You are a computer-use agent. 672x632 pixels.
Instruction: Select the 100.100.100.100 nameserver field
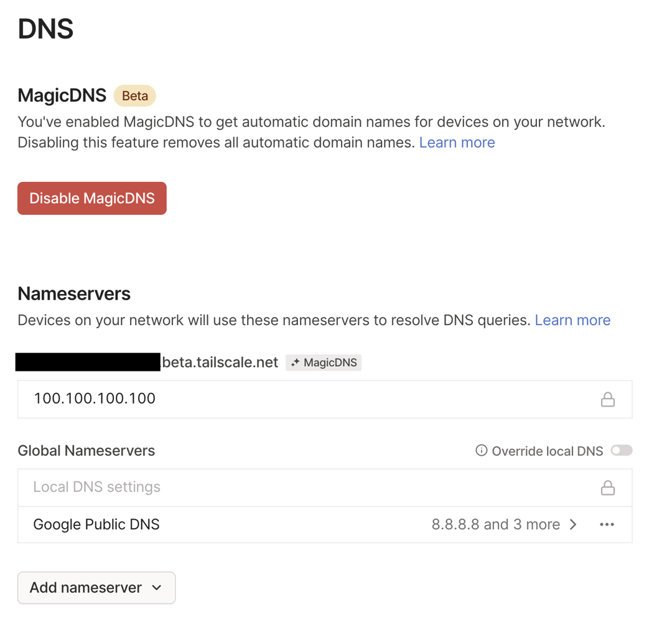[325, 399]
